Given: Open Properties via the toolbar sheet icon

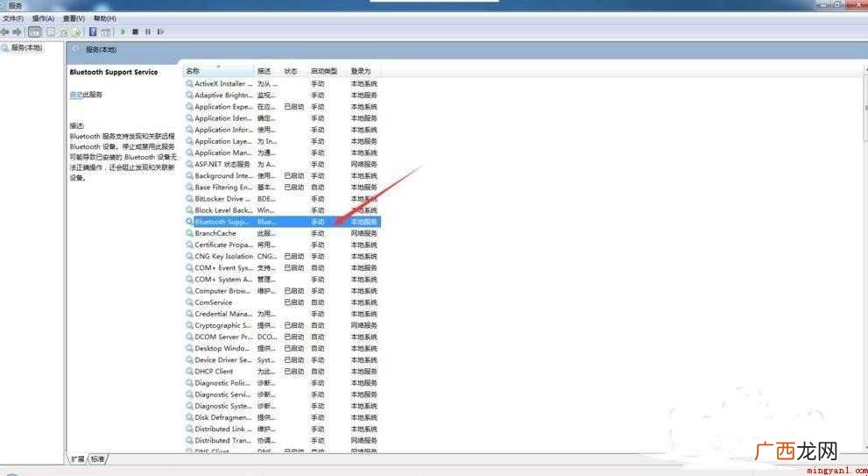Looking at the screenshot, I should click(x=51, y=32).
